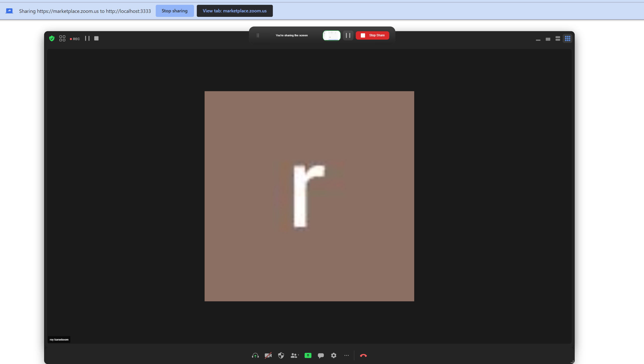Stop the recording with square button

[96, 38]
